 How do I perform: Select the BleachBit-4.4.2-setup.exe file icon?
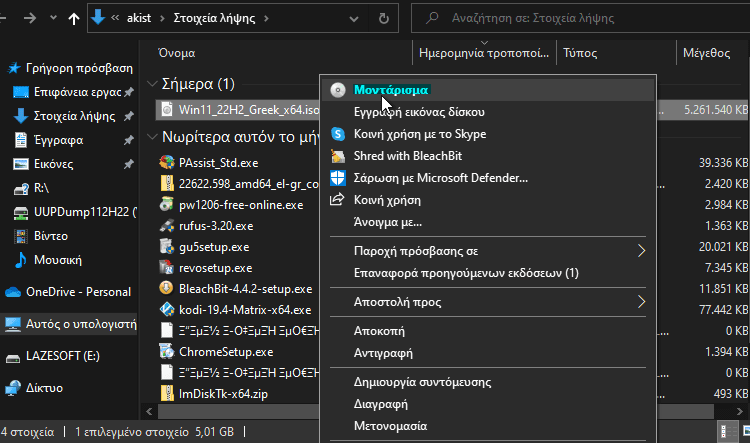point(166,288)
